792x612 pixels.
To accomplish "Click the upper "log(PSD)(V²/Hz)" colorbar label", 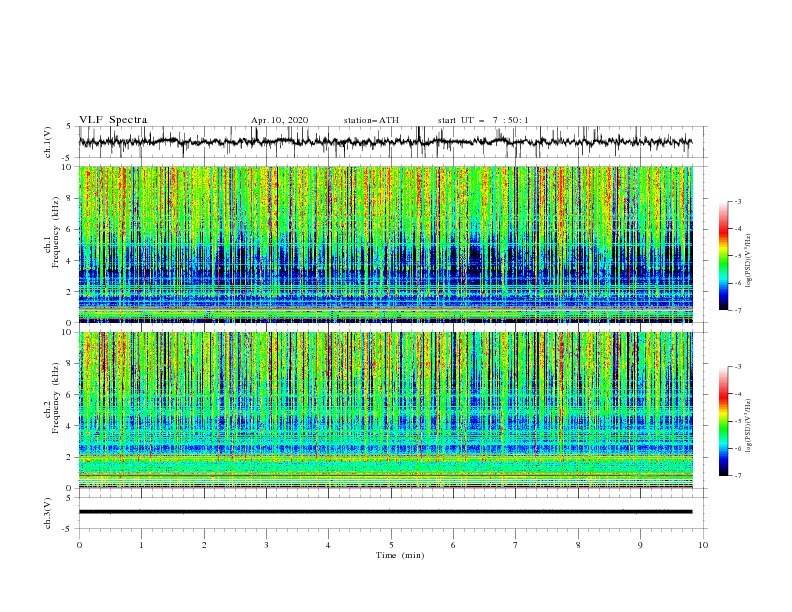I will 750,261.
